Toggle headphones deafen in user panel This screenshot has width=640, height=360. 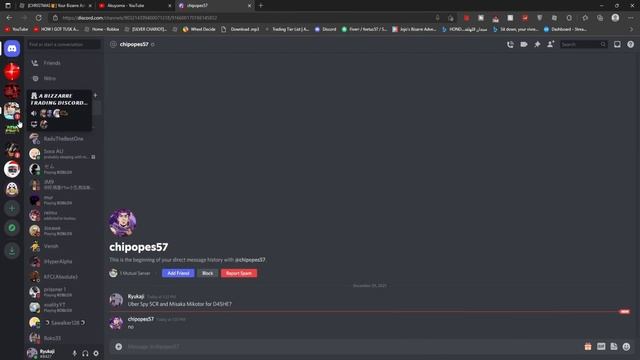click(x=85, y=353)
